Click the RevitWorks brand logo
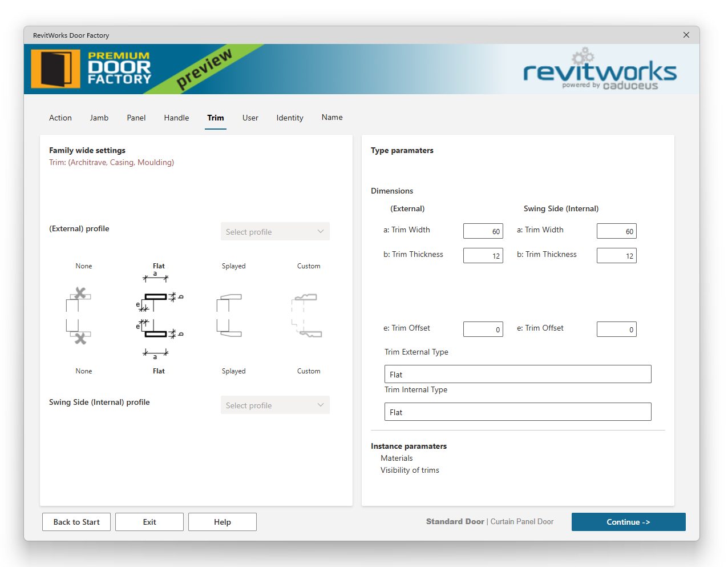This screenshot has height=567, width=728. (x=599, y=71)
